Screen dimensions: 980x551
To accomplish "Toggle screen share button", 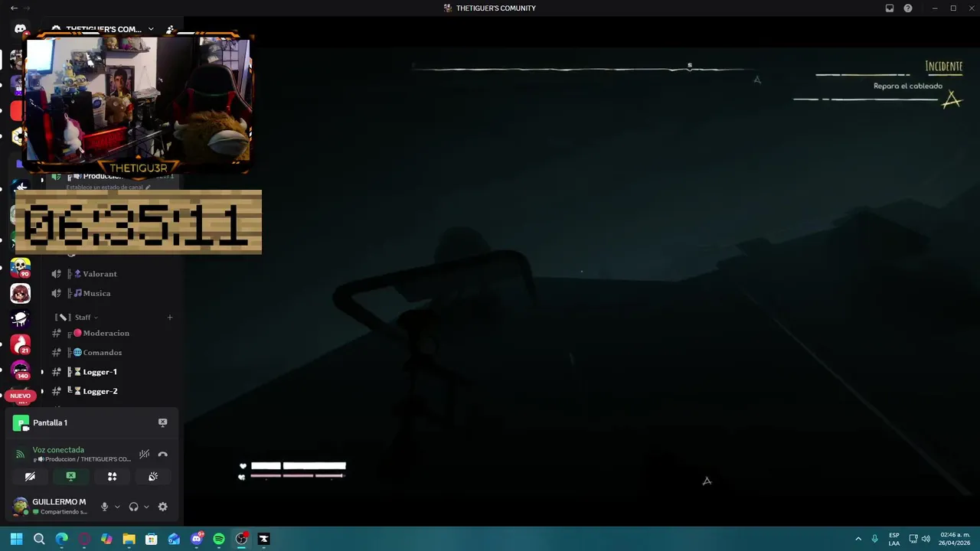I will (x=71, y=477).
